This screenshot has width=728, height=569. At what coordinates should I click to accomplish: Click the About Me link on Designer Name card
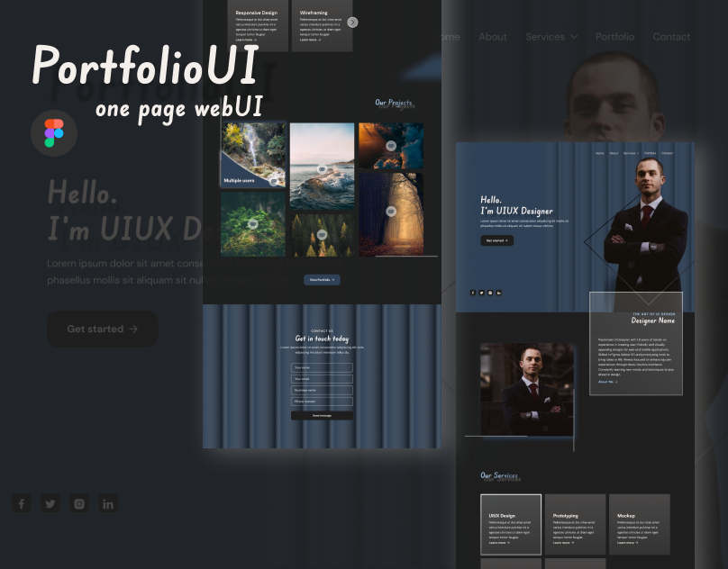(605, 381)
